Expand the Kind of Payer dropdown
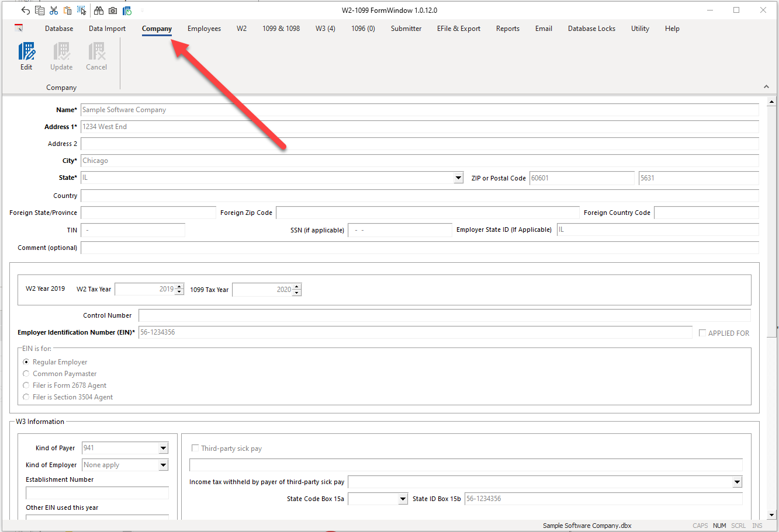Viewport: 779px width, 532px height. click(x=163, y=448)
